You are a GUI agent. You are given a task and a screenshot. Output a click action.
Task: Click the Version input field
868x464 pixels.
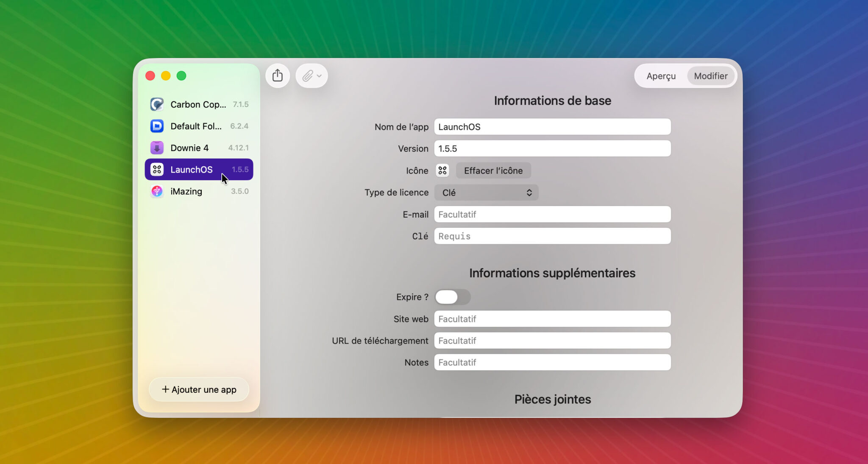(552, 148)
